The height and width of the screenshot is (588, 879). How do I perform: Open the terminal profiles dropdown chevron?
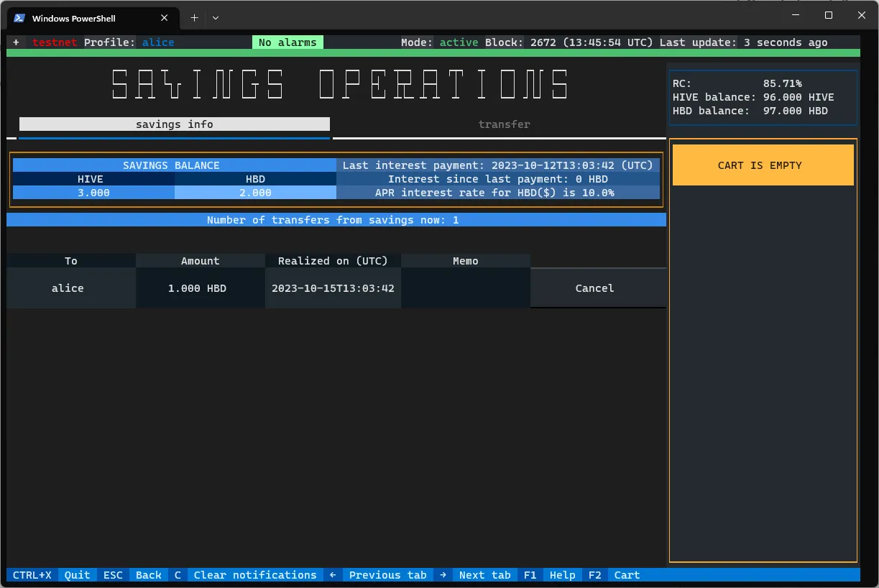(x=216, y=18)
